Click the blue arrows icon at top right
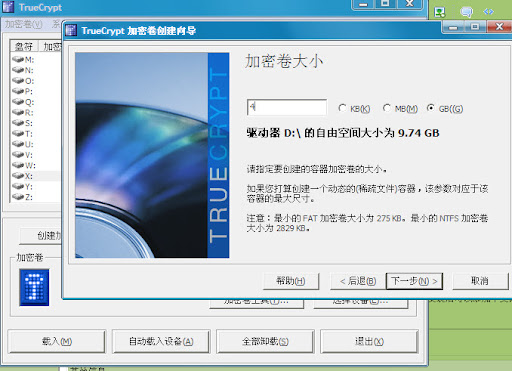The width and height of the screenshot is (512, 371). pos(488,12)
